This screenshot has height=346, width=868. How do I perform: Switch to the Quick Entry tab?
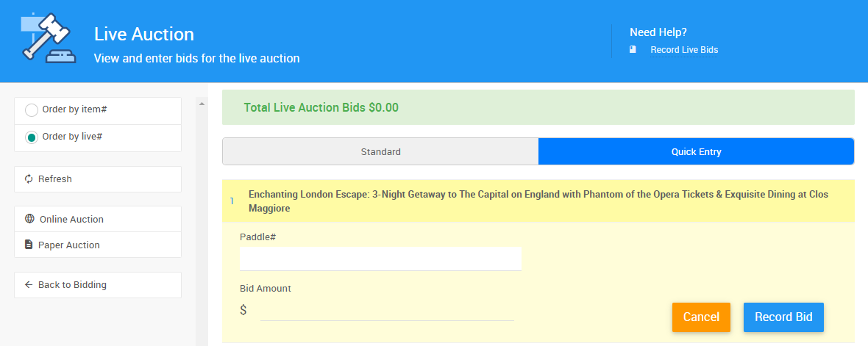point(696,152)
